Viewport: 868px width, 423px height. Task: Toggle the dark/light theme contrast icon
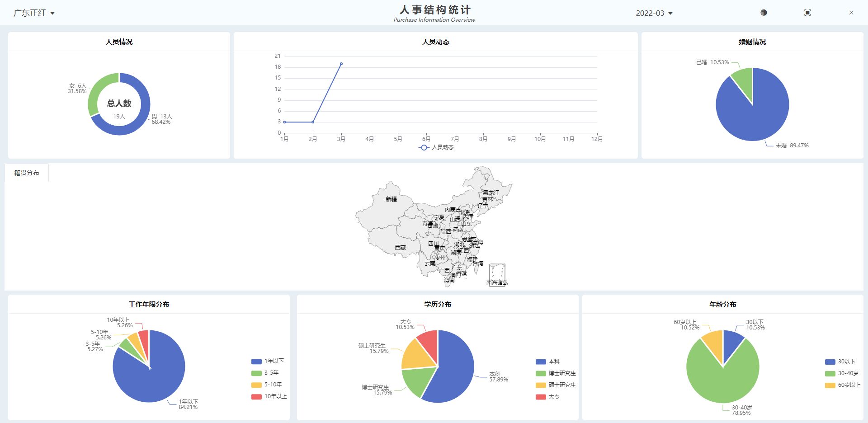764,13
